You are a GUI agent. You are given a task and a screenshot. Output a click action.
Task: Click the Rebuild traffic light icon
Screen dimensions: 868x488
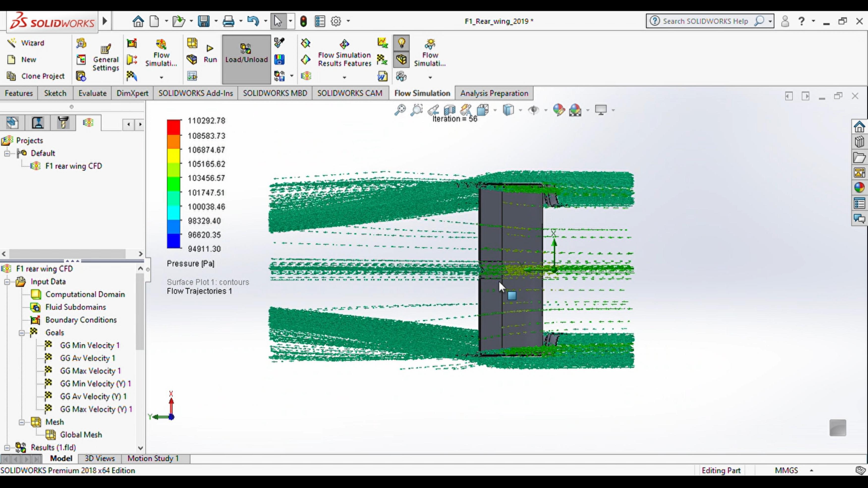pos(303,21)
